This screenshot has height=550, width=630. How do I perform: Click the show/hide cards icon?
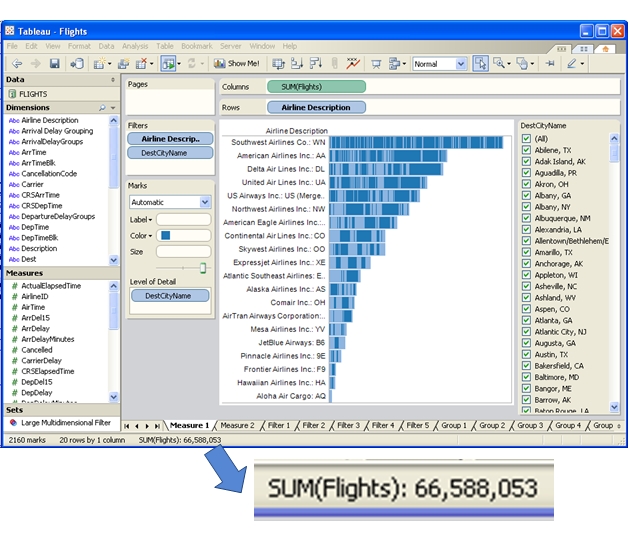coord(395,63)
